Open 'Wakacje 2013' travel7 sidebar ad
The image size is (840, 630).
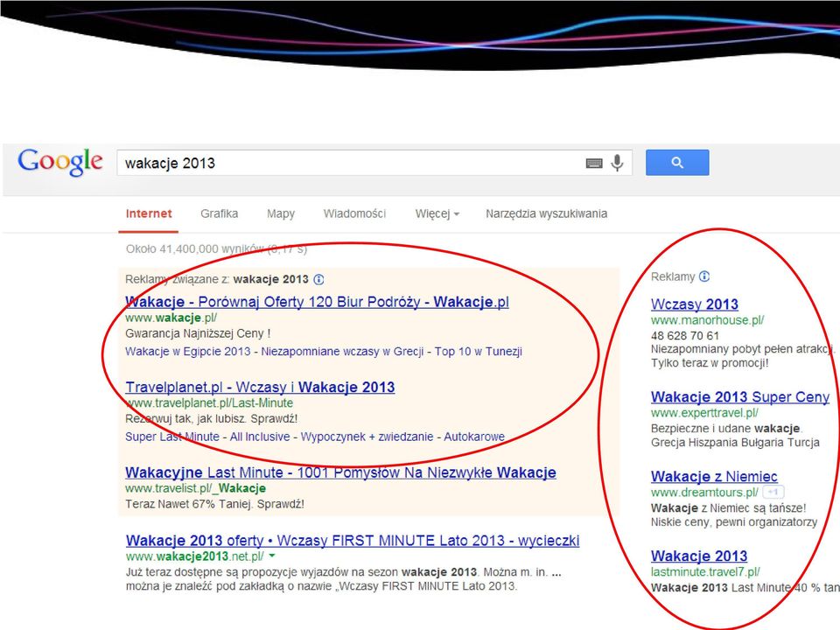(x=699, y=556)
